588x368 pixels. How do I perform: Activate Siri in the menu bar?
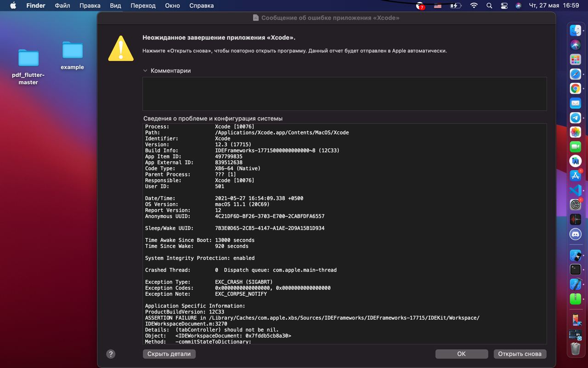tap(519, 6)
